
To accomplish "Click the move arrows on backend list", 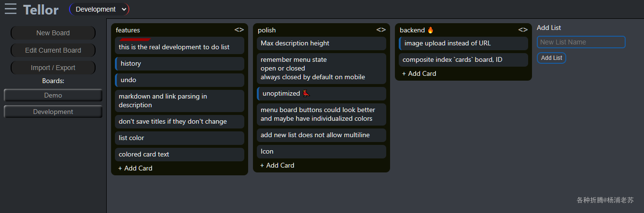I will coord(523,30).
